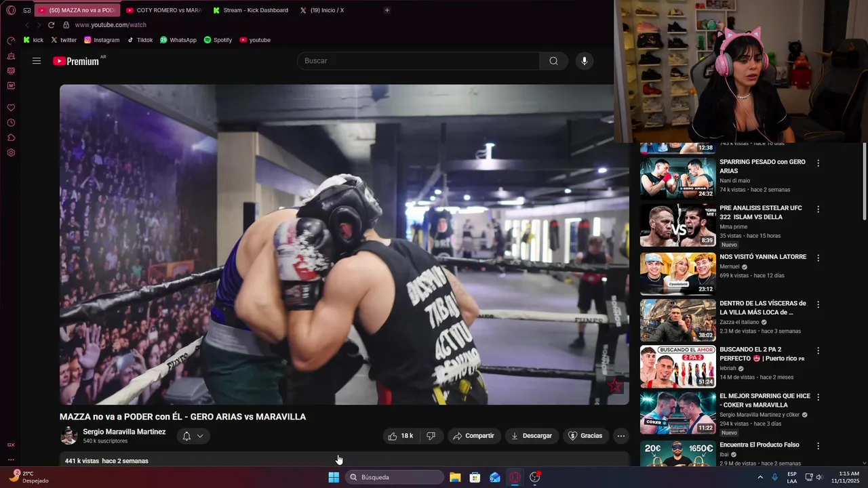The height and width of the screenshot is (488, 868).
Task: Open the Instagram bookmark
Action: click(102, 40)
